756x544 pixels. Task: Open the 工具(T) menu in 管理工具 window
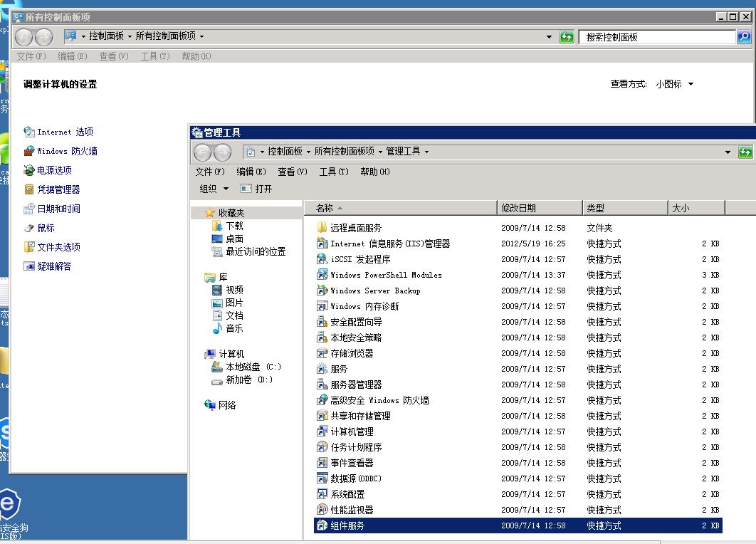[333, 172]
